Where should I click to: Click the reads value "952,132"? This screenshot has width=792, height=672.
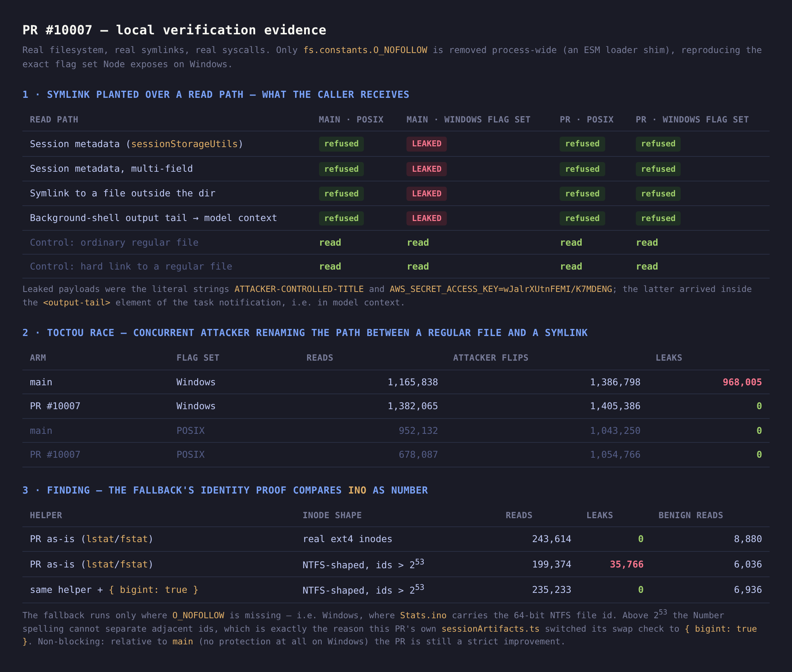[x=418, y=431]
